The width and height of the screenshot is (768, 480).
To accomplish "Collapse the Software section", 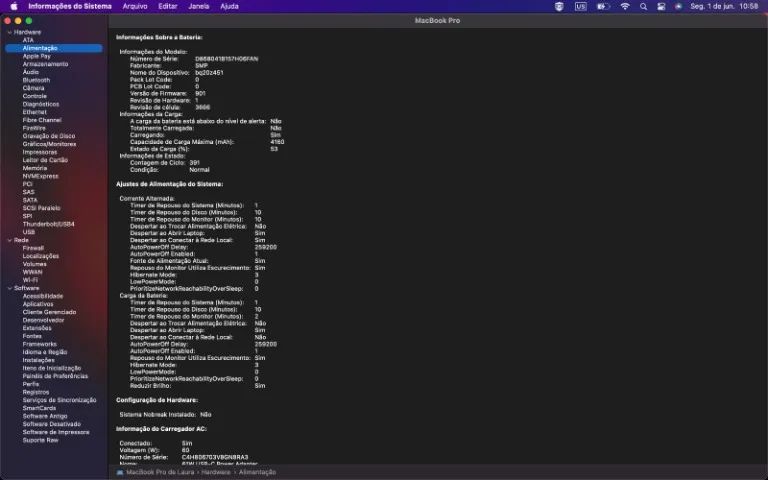I will tap(9, 288).
